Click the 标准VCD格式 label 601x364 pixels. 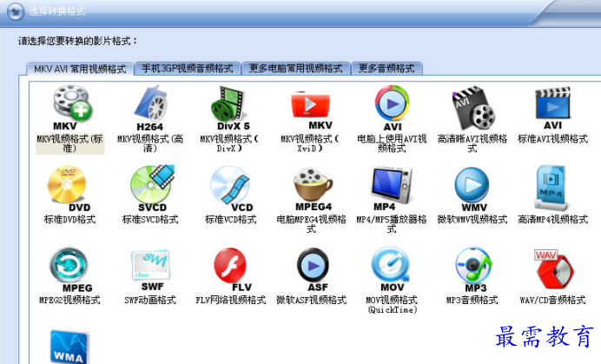tap(231, 220)
